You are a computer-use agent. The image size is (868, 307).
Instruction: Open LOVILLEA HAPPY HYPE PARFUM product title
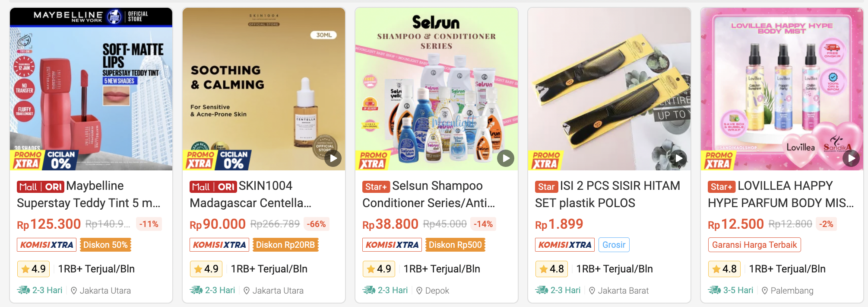coord(781,195)
